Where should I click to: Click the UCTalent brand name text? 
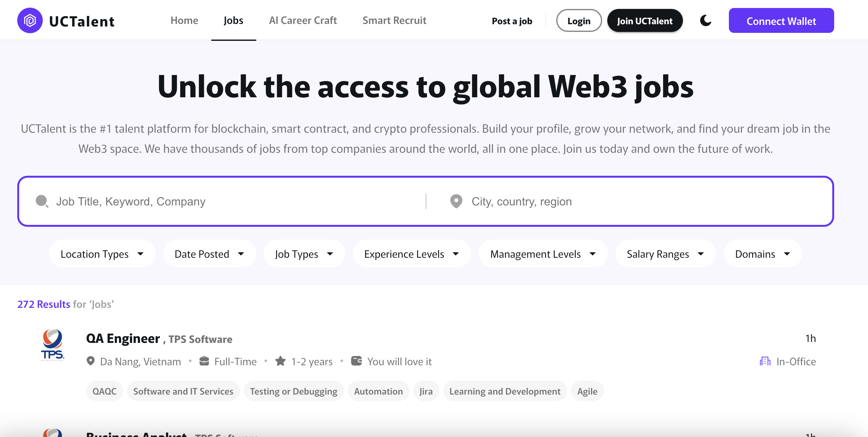tap(82, 21)
